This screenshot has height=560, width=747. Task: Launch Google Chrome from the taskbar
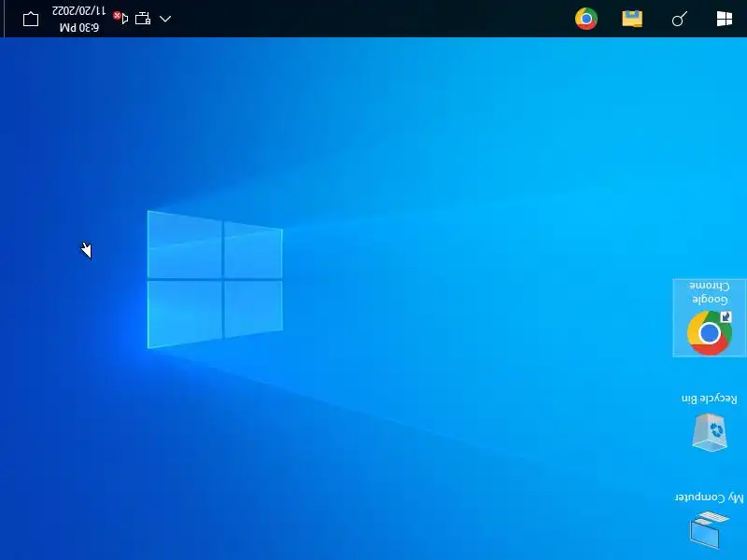point(586,19)
